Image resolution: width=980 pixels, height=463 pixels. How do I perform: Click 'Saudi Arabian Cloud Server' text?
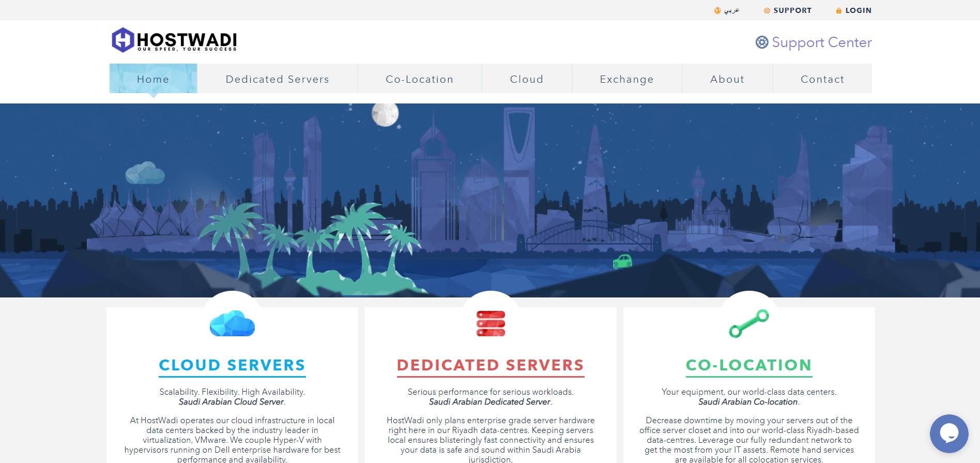pyautogui.click(x=232, y=401)
